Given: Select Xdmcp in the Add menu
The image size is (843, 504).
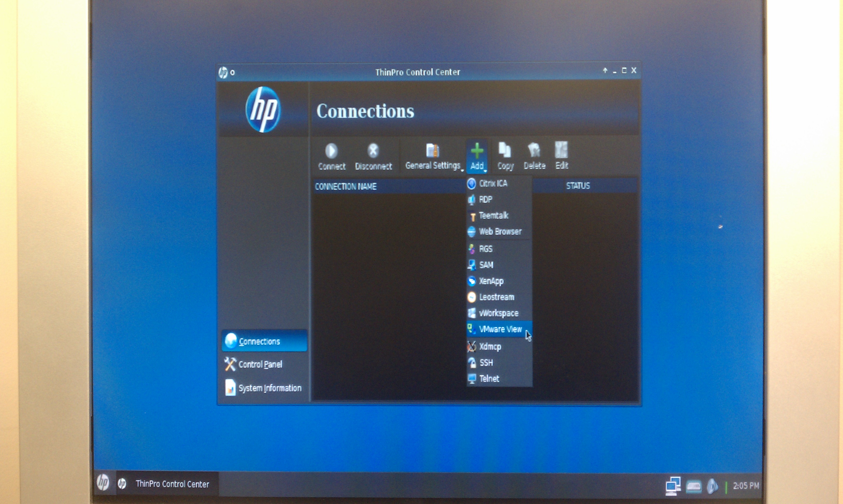Looking at the screenshot, I should 499,346.
